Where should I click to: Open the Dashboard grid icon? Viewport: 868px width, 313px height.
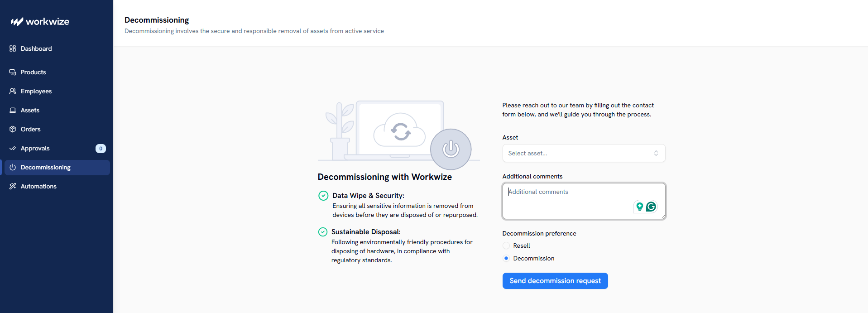13,48
